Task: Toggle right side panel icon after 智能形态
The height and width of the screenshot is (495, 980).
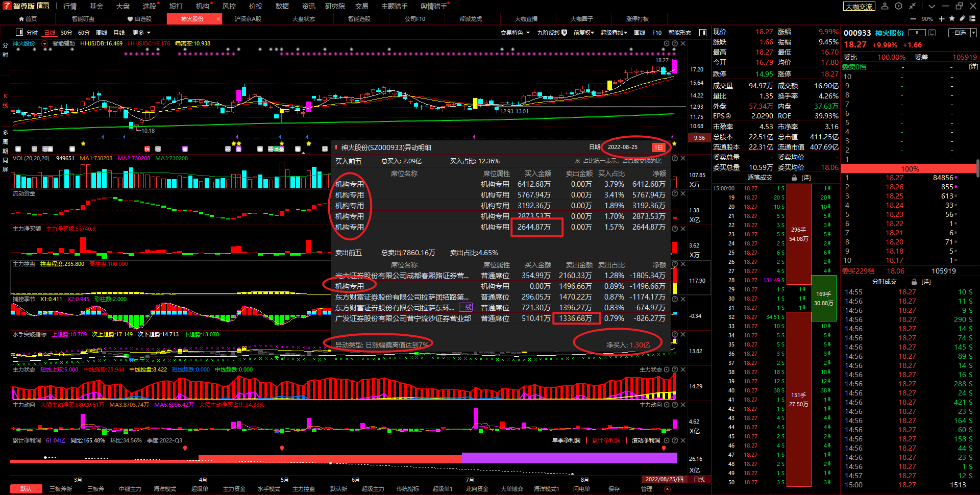Action: pos(703,32)
